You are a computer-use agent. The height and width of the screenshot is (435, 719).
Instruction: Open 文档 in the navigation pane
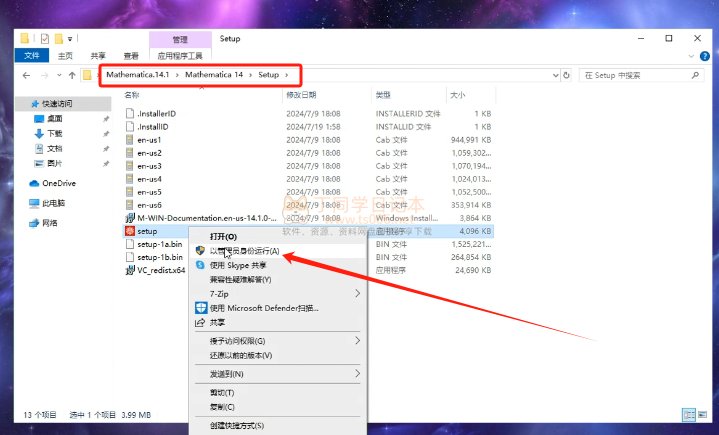(x=54, y=149)
